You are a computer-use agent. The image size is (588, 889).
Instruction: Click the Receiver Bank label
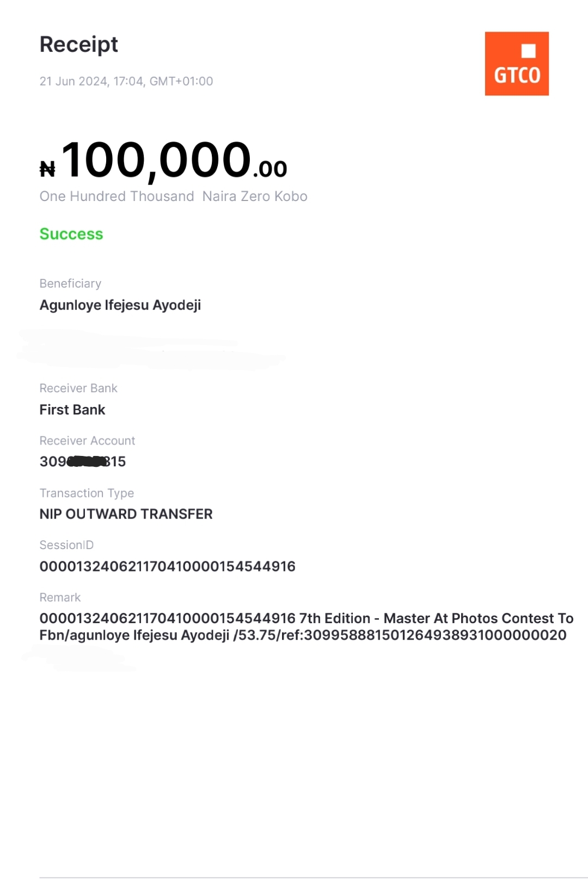click(78, 388)
